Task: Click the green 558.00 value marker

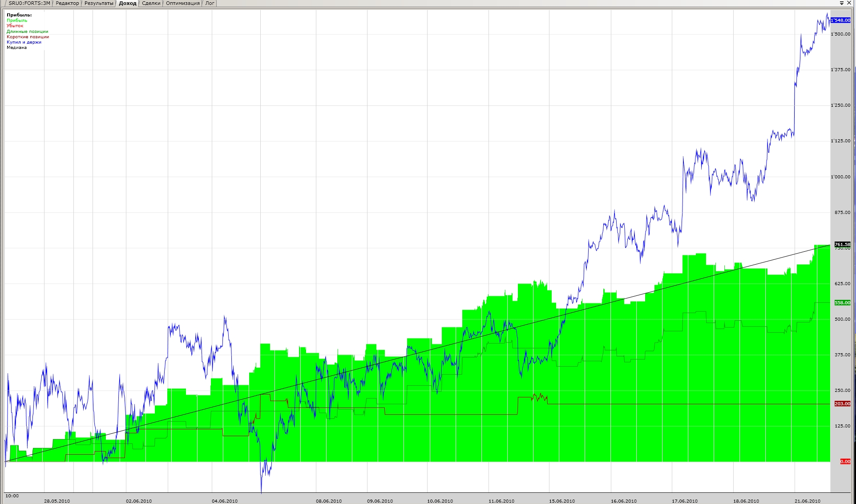Action: tap(842, 303)
